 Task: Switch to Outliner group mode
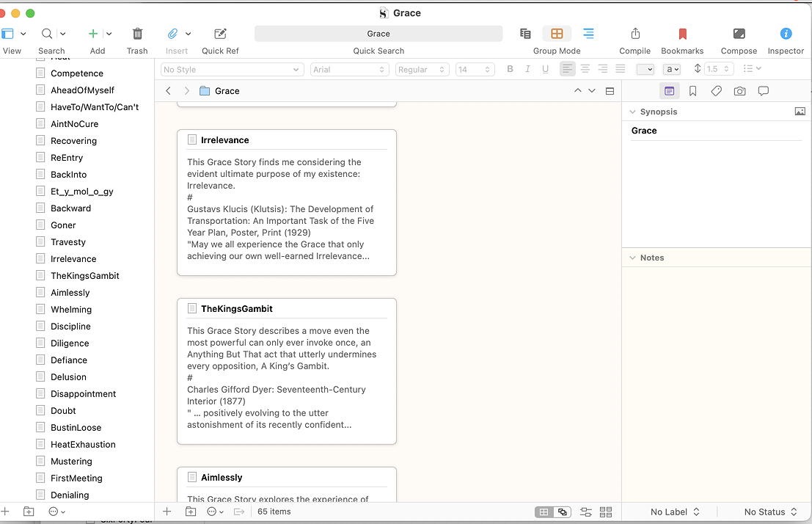[x=588, y=34]
